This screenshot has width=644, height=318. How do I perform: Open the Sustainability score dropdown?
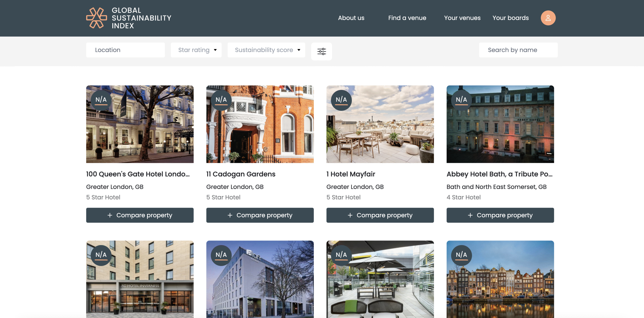click(266, 50)
